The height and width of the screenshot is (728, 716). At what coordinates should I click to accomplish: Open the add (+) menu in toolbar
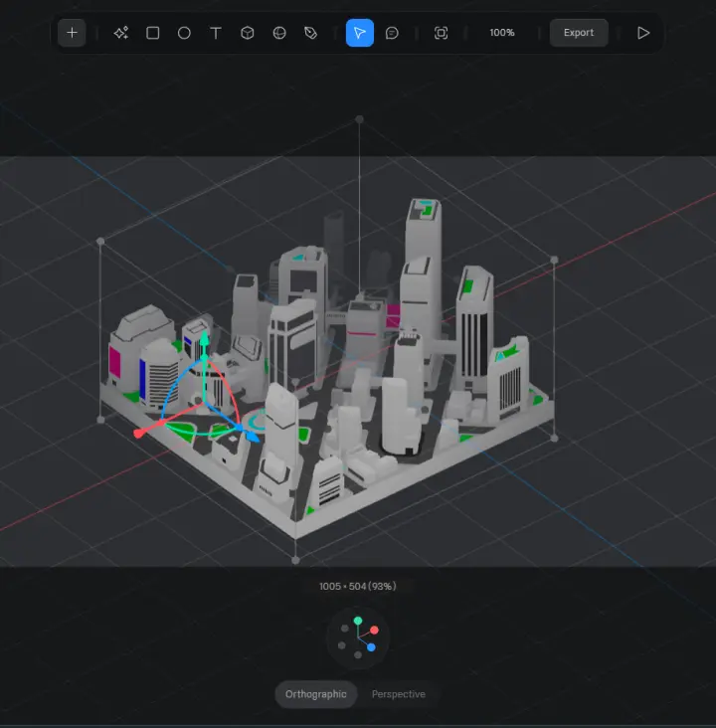click(72, 33)
